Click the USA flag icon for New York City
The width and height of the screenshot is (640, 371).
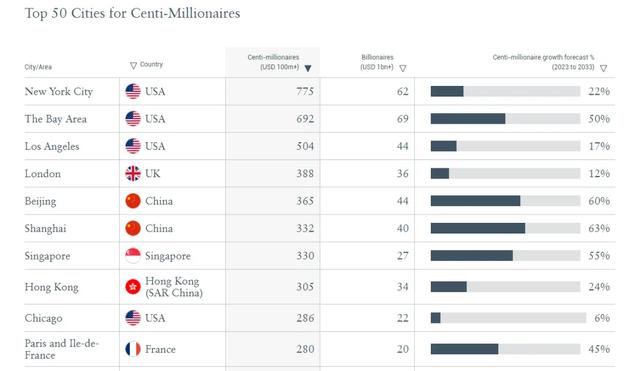click(x=133, y=91)
